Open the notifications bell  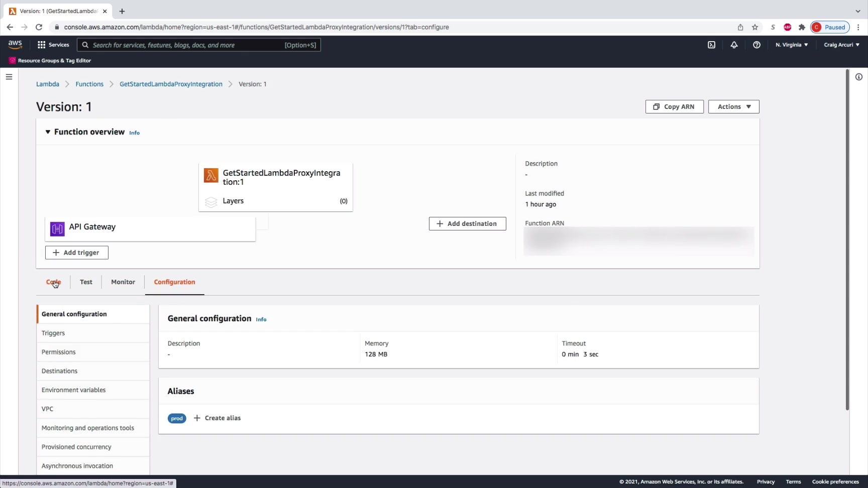click(734, 45)
